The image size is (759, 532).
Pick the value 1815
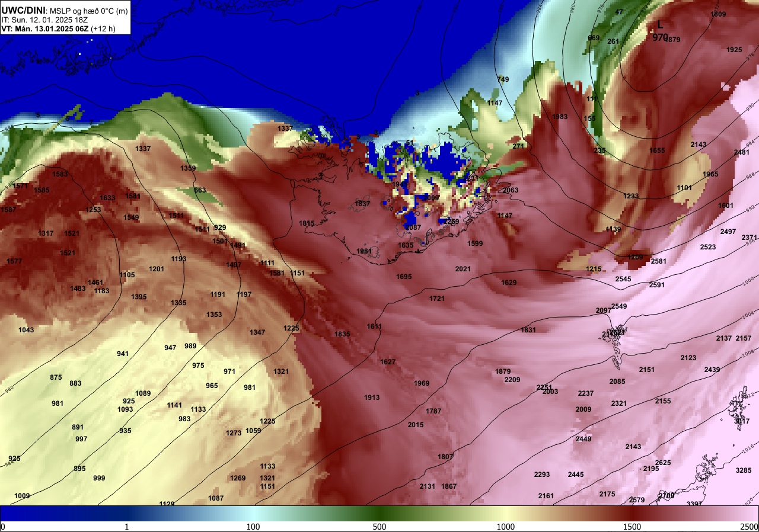click(307, 223)
